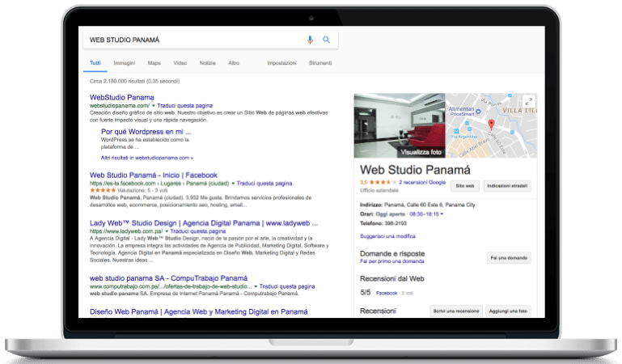Open Strumenti search tools
Viewport: 622px width, 364px height.
(x=320, y=62)
